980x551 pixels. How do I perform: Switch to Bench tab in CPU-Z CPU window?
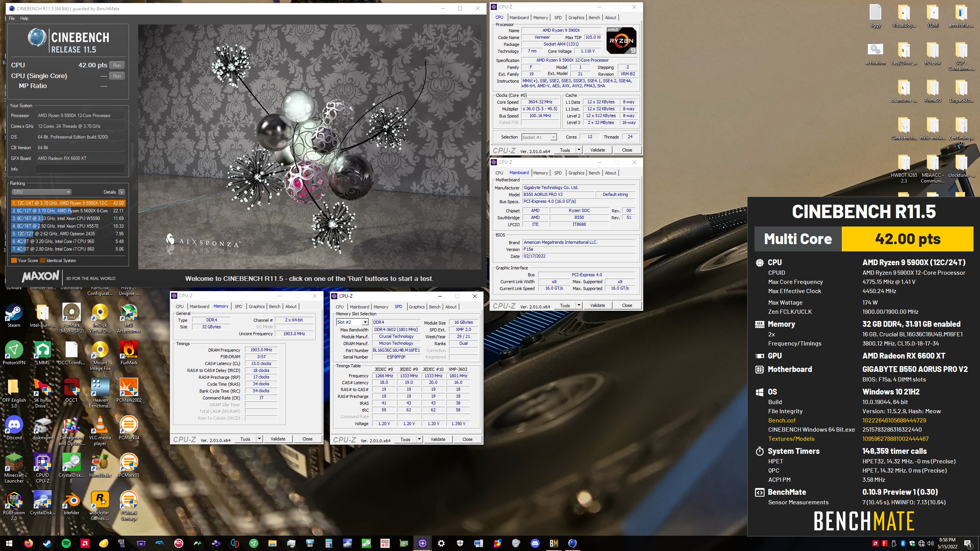[594, 18]
